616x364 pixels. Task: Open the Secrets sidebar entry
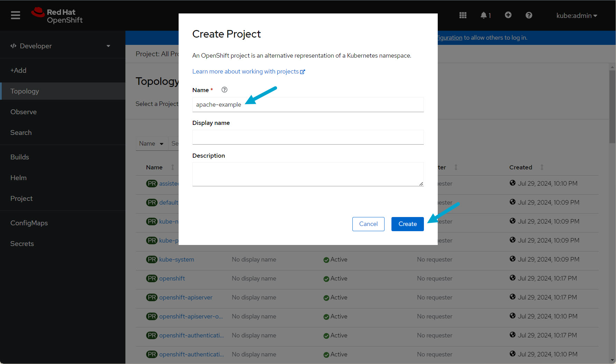(22, 244)
